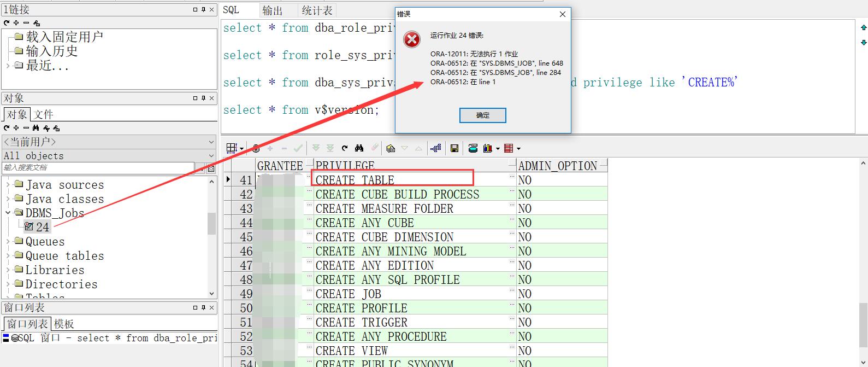Click the floppy disk save icon

tap(454, 148)
